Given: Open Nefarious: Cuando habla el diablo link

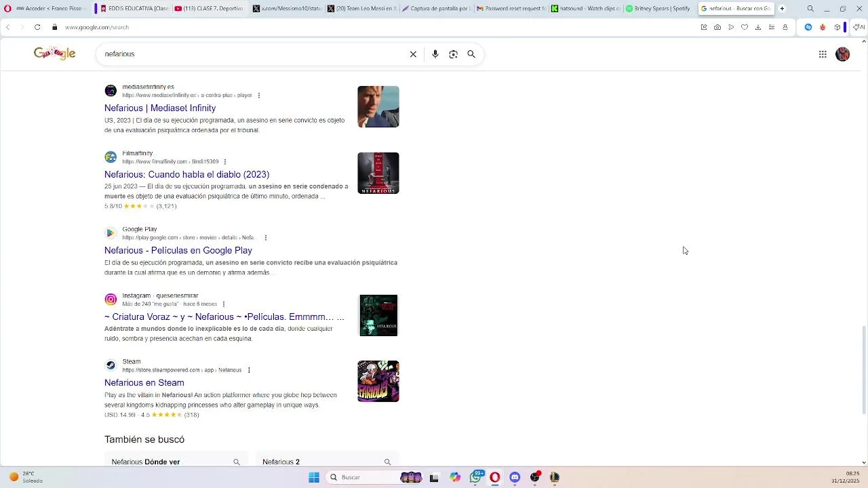Looking at the screenshot, I should 187,175.
